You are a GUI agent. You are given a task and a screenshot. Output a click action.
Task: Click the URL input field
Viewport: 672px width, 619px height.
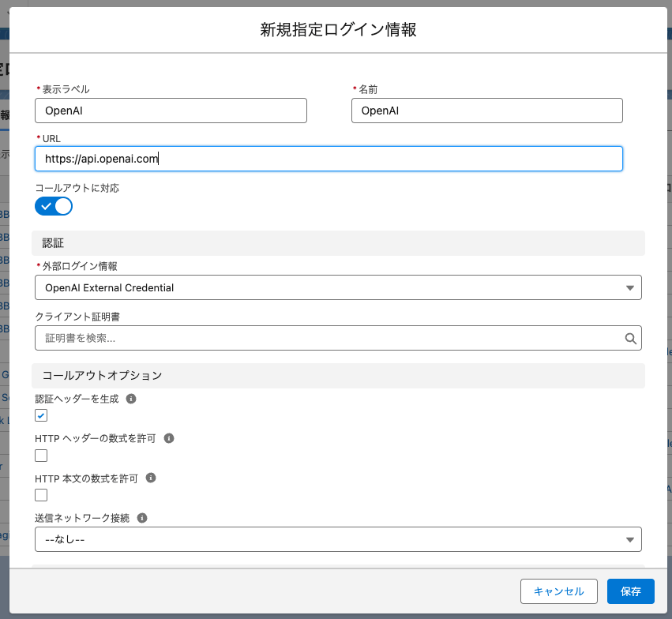coord(328,159)
